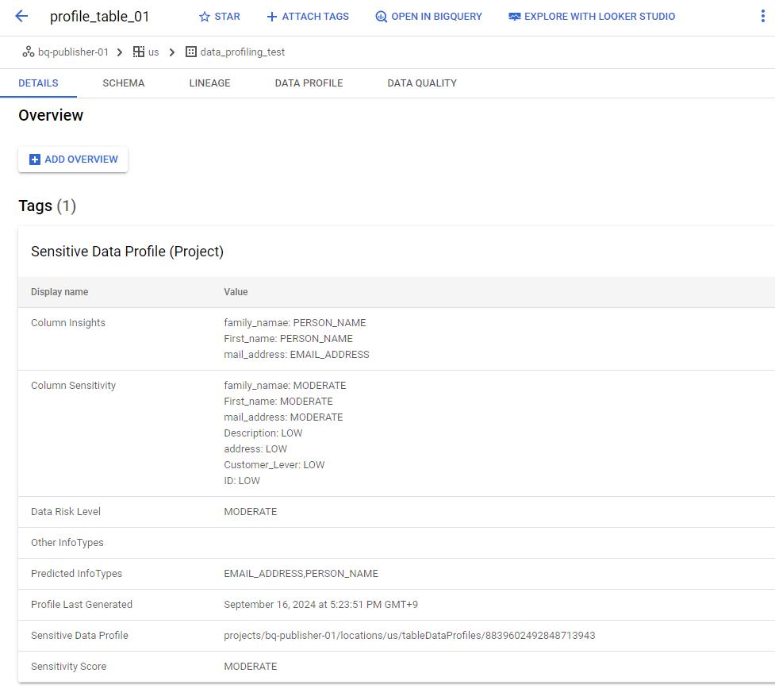Click the plus icon on Add Overview
Screen dimensions: 775x700
[35, 160]
